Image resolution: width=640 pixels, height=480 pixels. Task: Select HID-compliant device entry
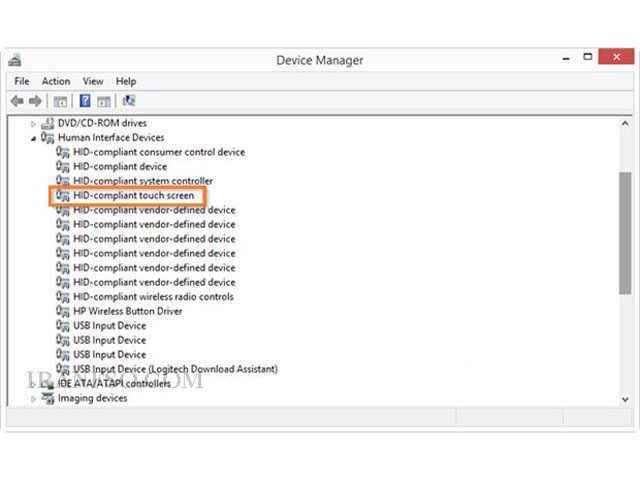point(120,167)
